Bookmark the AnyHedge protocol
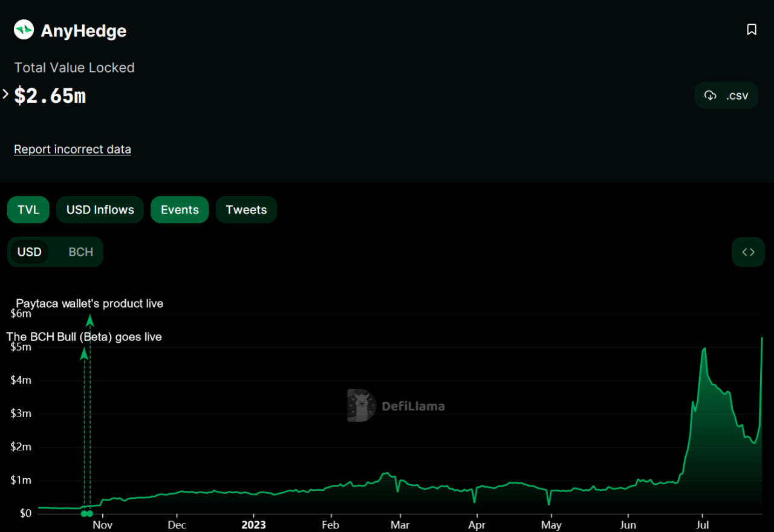 [x=752, y=30]
